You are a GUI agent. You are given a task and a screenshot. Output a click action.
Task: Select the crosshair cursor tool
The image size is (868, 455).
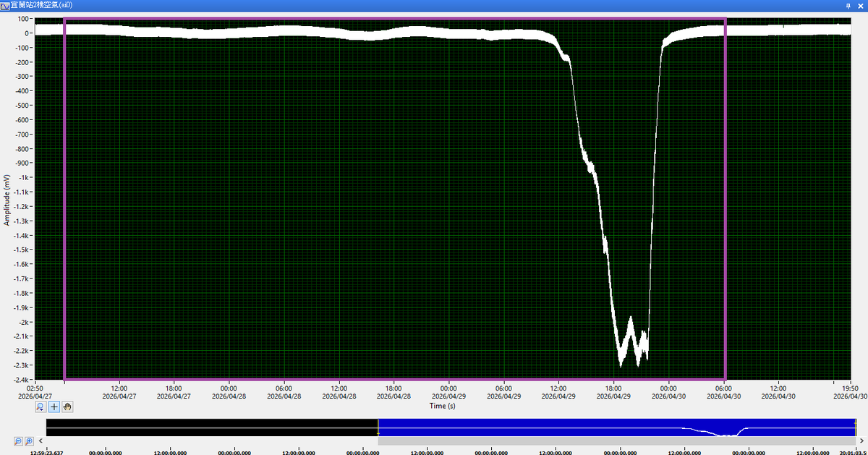tap(54, 407)
